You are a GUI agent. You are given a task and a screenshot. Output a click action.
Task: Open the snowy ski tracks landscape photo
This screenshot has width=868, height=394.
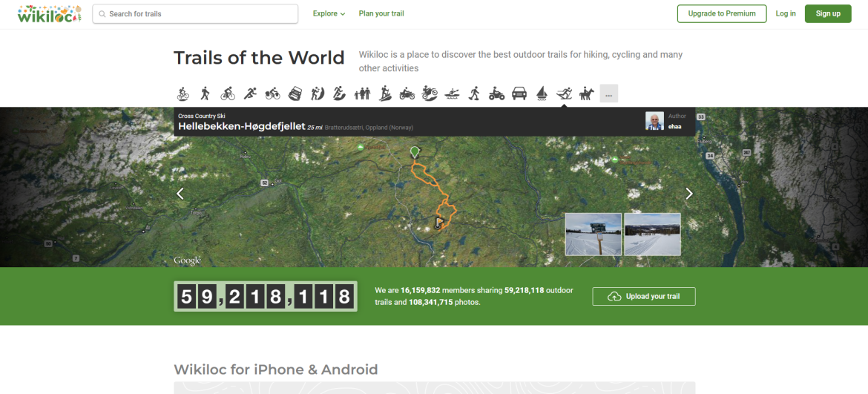(652, 234)
